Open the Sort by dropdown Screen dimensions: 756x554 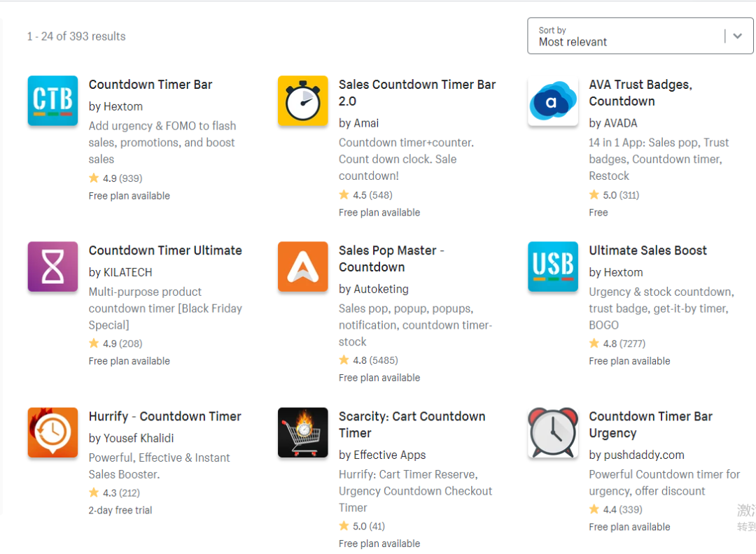[x=640, y=36]
